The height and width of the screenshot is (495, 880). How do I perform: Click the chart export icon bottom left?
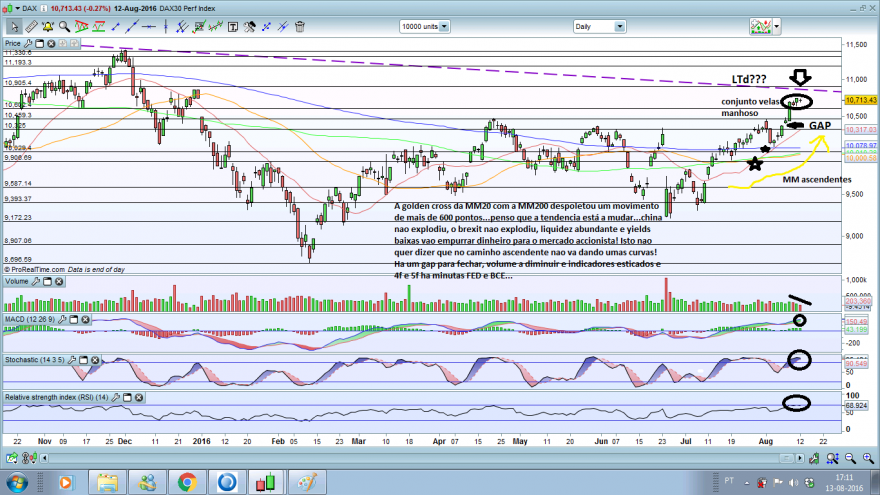(x=11, y=459)
